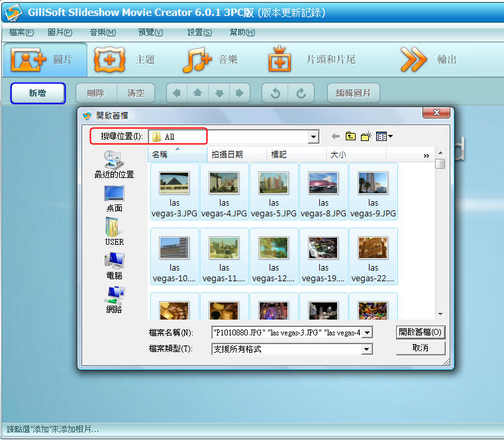Open the USER folder shortcut

coord(114,232)
